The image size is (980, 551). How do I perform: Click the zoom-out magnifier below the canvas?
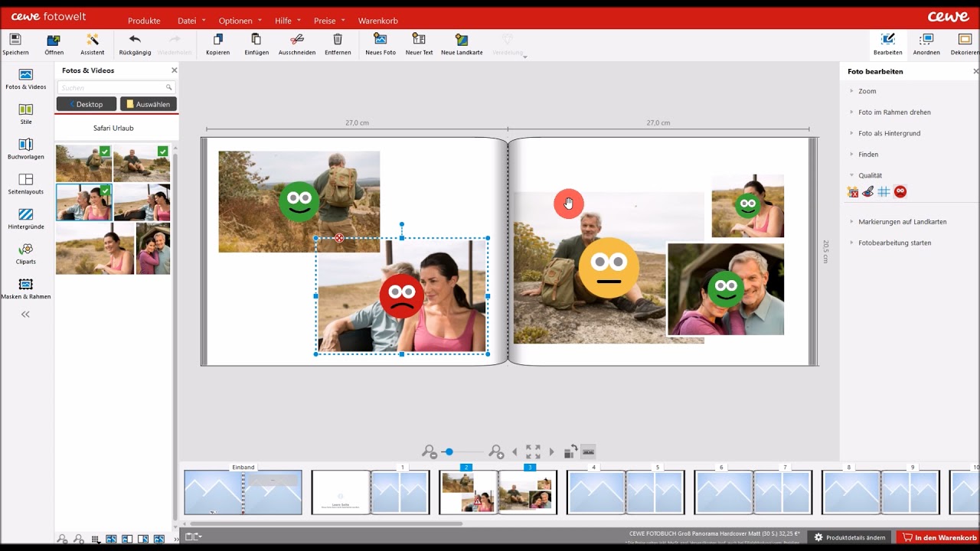tap(429, 452)
